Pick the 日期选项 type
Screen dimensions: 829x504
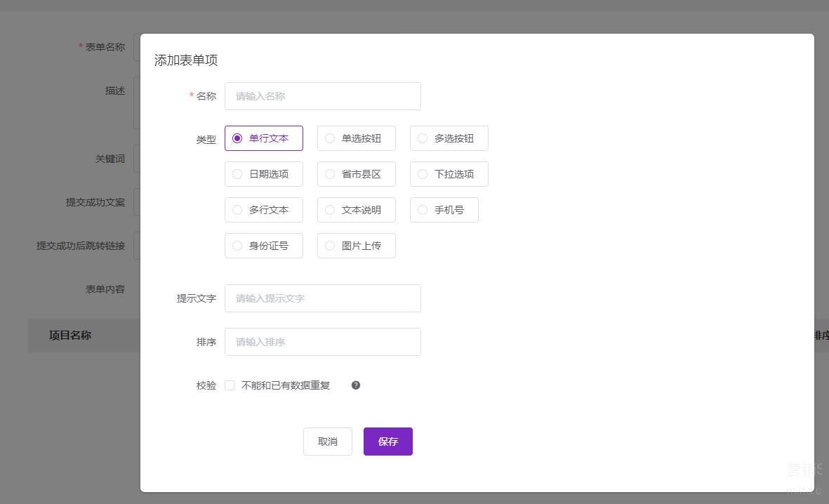pos(264,174)
